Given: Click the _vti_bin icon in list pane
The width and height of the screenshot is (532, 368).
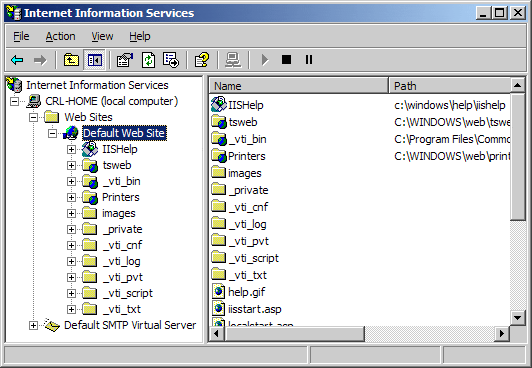Looking at the screenshot, I should 219,139.
